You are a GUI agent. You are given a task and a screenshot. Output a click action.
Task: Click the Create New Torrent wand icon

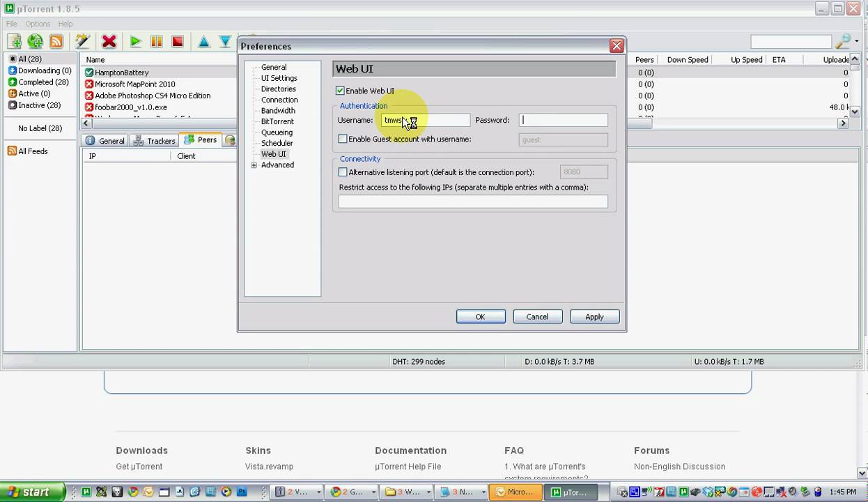pos(82,42)
